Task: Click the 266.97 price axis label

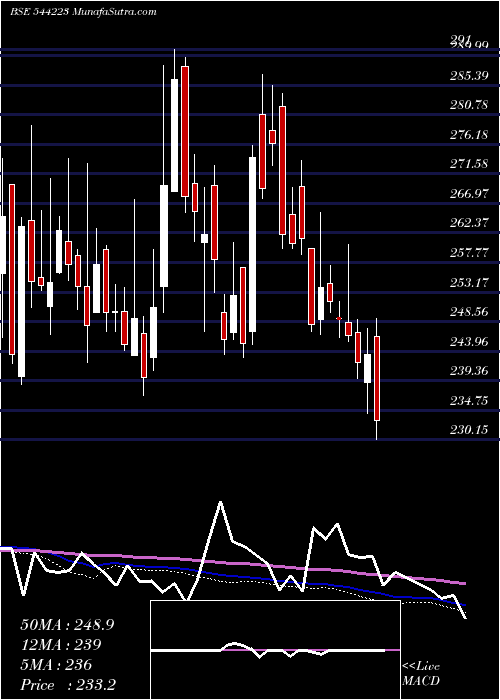Action: tap(468, 194)
